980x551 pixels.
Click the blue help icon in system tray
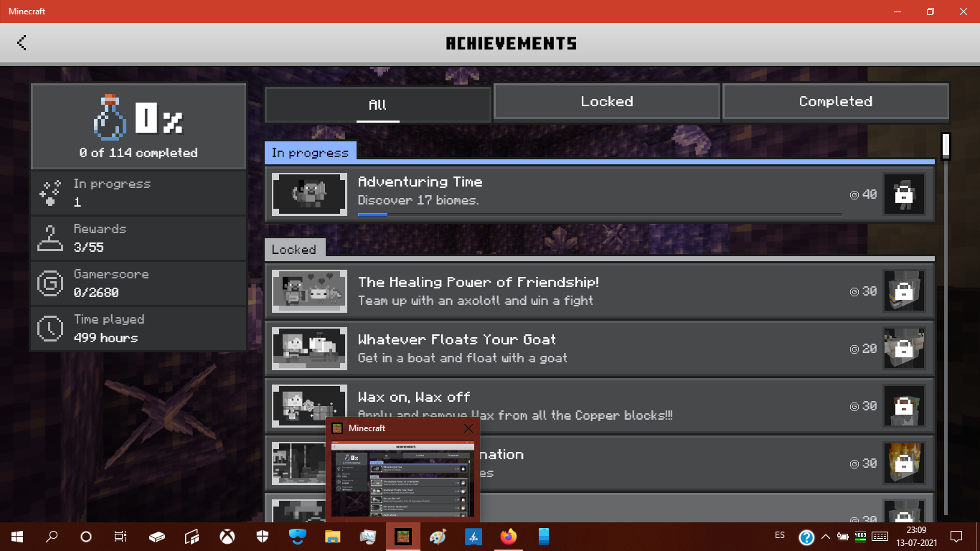(x=806, y=537)
